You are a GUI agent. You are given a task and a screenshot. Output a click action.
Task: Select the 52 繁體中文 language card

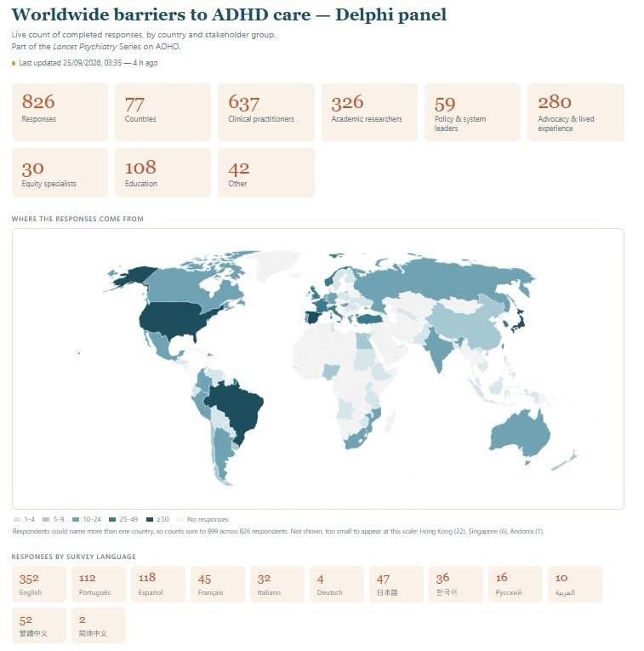39,625
